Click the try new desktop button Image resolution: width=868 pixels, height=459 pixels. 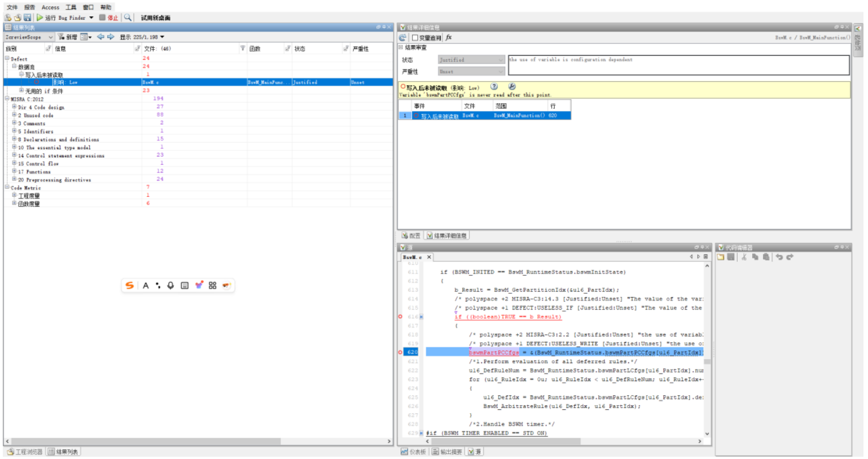click(x=155, y=17)
